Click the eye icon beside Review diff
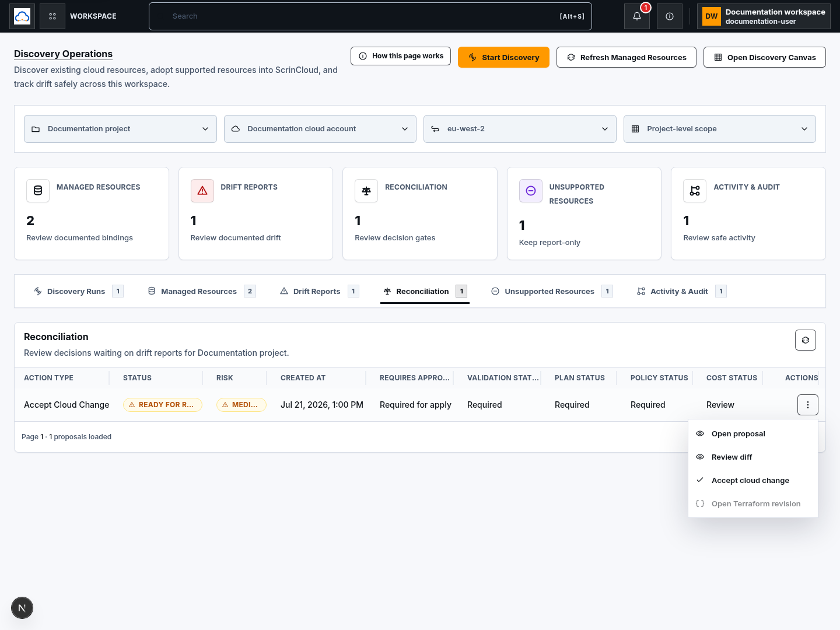This screenshot has height=630, width=840. (700, 457)
